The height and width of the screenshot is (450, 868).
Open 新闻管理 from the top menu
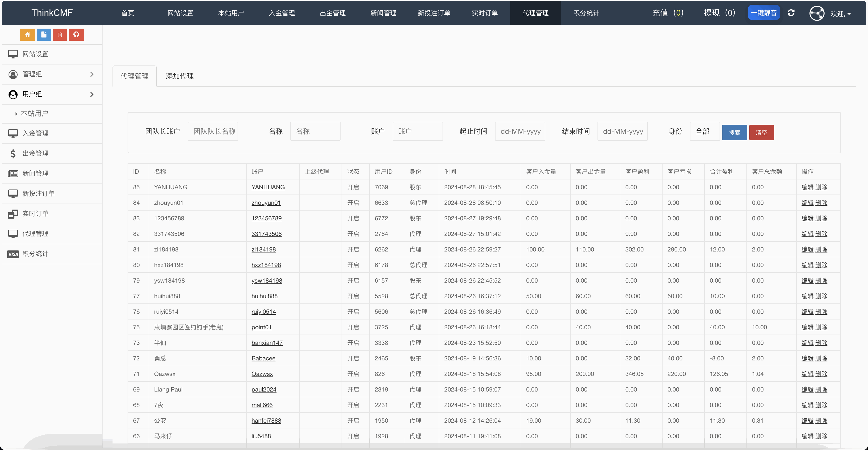point(383,13)
